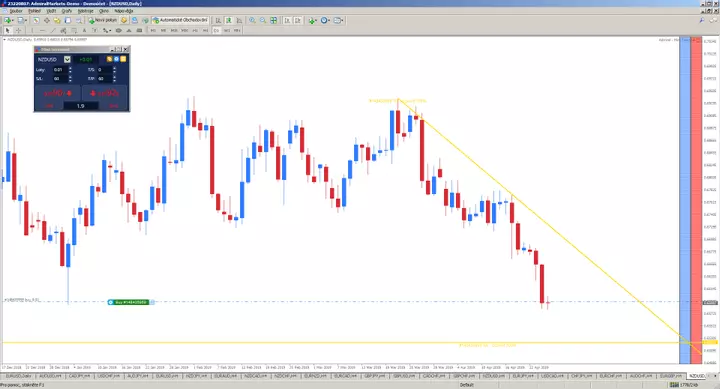The width and height of the screenshot is (720, 389).
Task: Click the Nový pokyn (new order) button
Action: 102,20
